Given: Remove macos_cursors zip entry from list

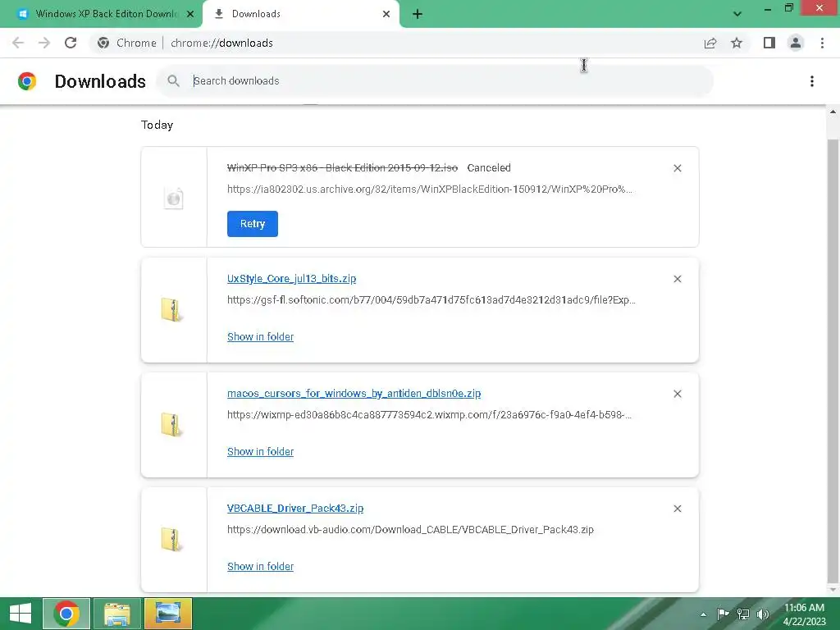Looking at the screenshot, I should click(677, 394).
